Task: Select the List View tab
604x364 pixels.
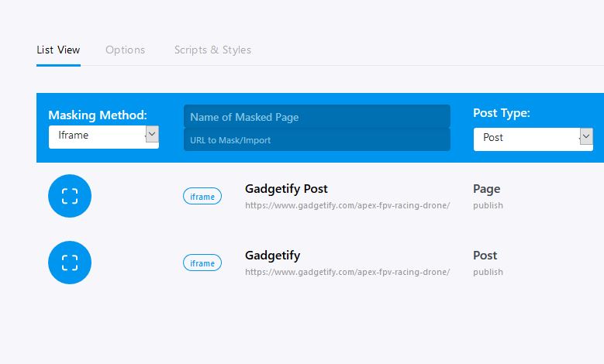Action: click(x=58, y=50)
